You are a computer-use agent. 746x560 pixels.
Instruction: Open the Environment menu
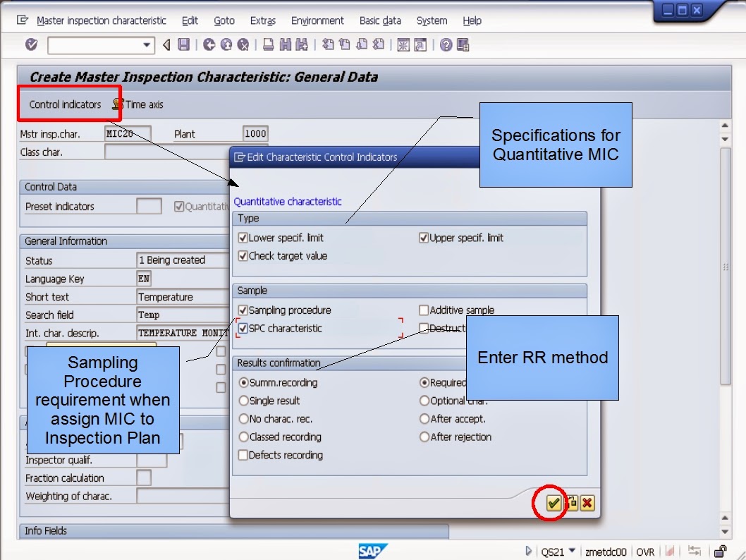click(x=317, y=20)
